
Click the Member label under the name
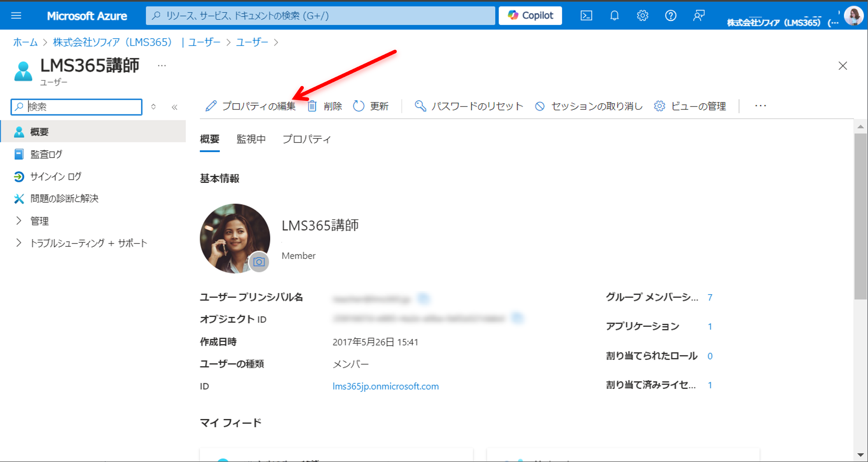tap(299, 256)
